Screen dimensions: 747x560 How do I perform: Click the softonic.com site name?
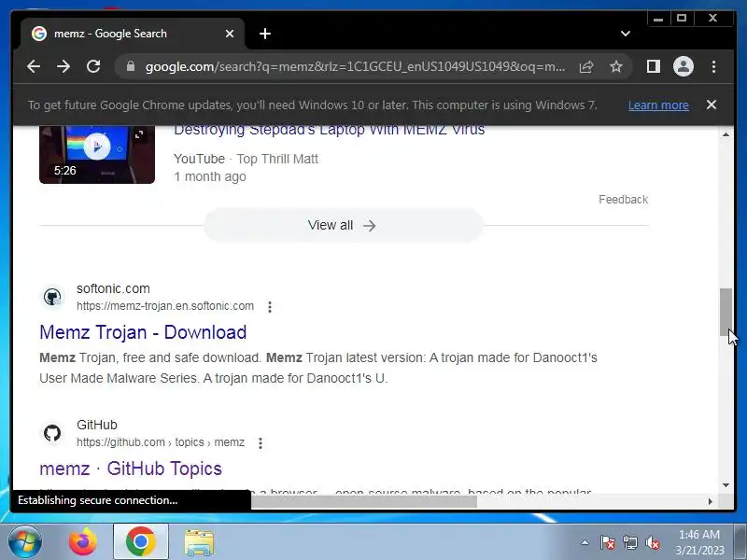pos(113,288)
